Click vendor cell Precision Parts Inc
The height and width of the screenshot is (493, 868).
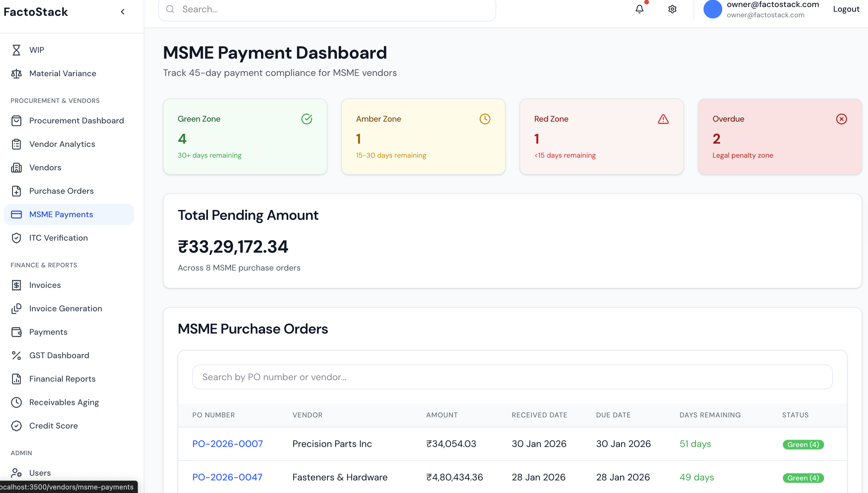[332, 443]
